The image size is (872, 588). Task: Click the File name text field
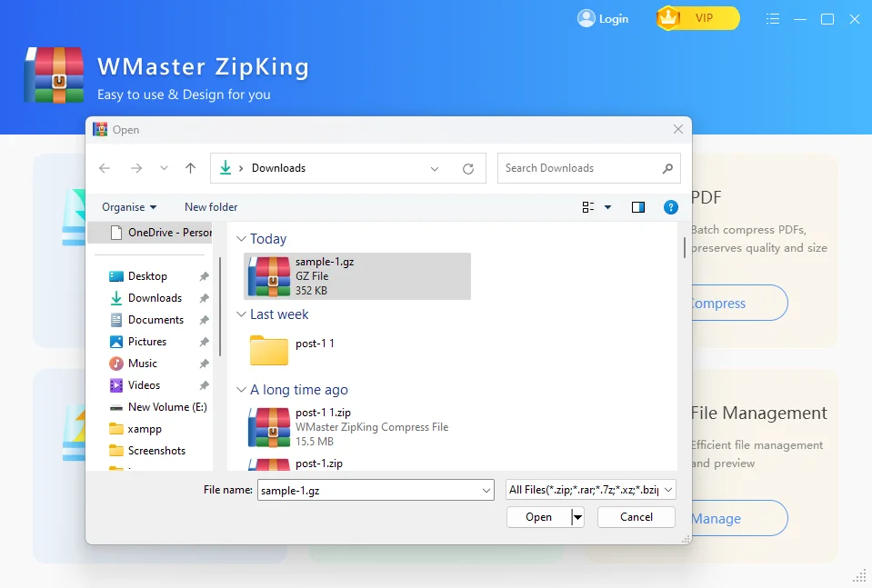coord(369,490)
